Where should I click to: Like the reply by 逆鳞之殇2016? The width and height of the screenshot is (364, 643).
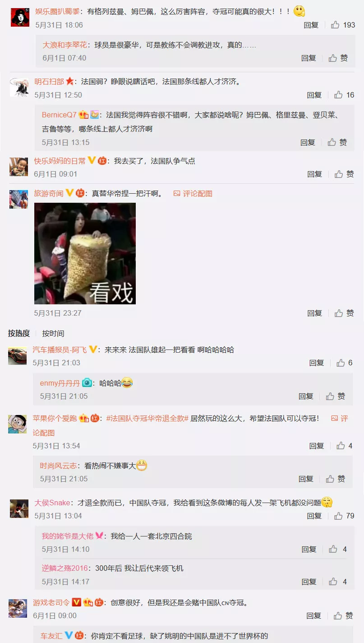(x=338, y=582)
